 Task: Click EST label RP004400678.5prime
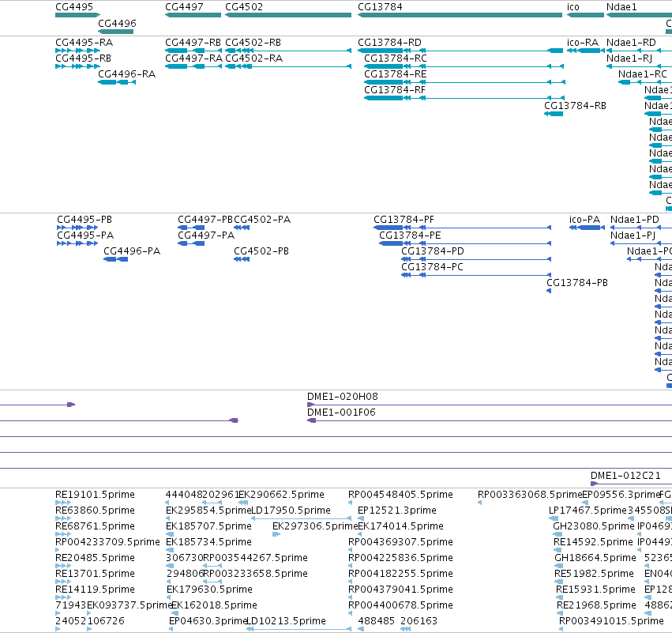pyautogui.click(x=400, y=605)
